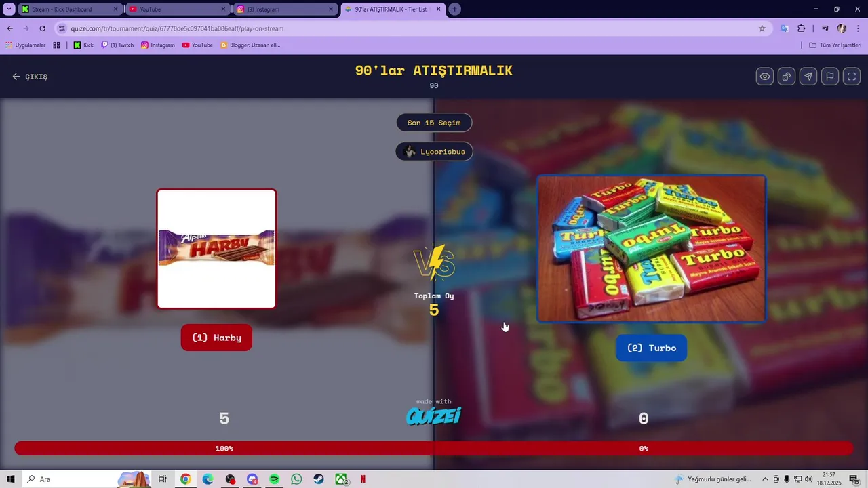
Task: Expand the tab search dropdown arrow
Action: coord(9,9)
